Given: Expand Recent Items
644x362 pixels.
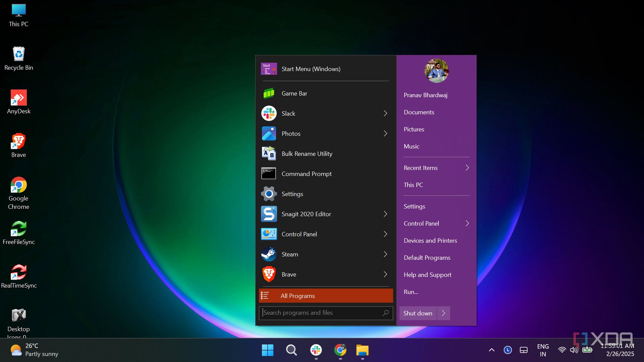Looking at the screenshot, I should (467, 168).
